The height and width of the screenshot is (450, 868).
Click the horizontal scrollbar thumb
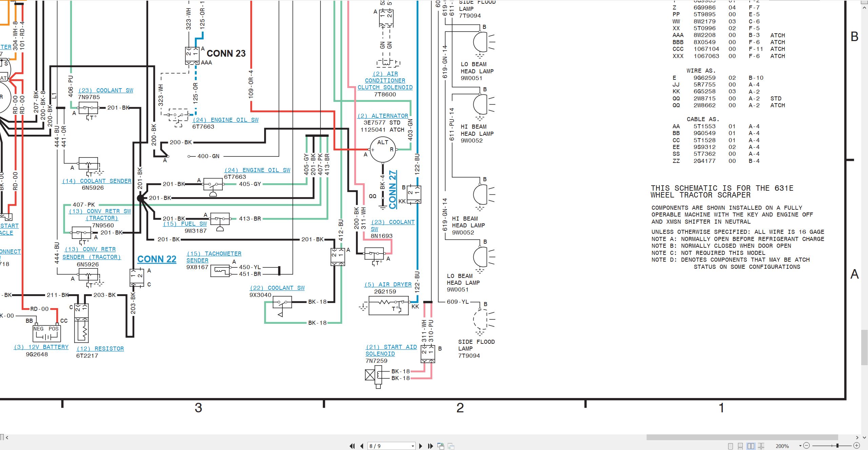[x=742, y=437]
